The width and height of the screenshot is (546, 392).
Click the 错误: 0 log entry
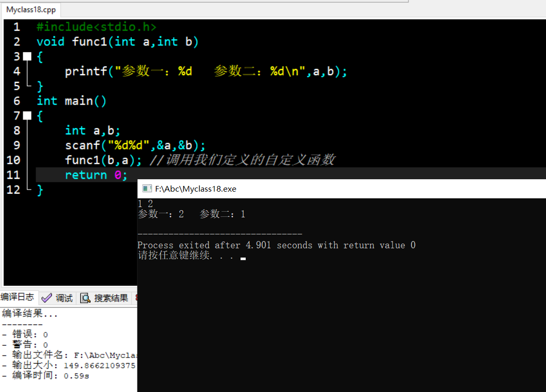pos(25,334)
